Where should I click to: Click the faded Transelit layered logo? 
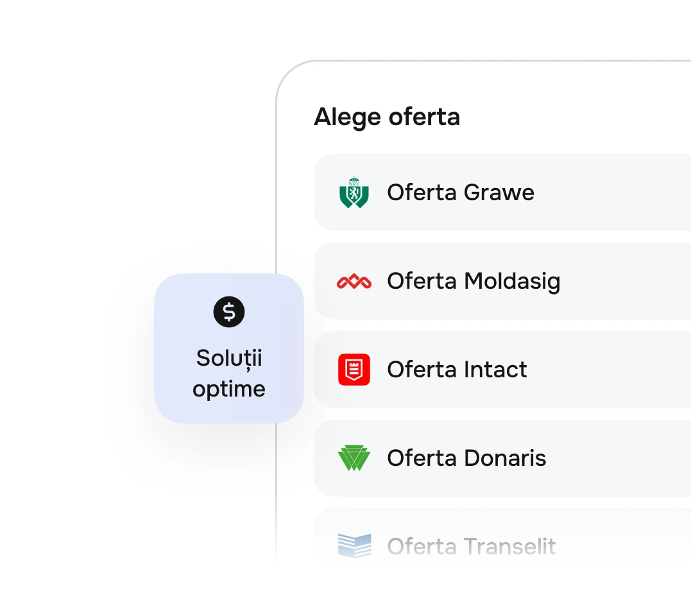354,546
